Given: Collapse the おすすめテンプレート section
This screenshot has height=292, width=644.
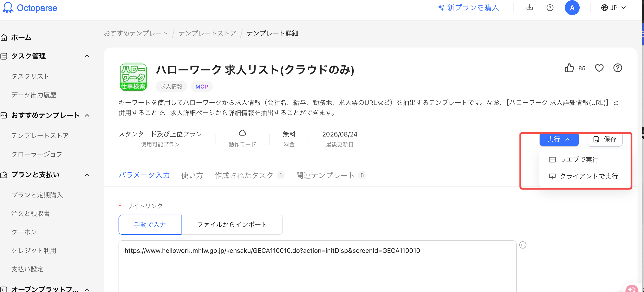Looking at the screenshot, I should [x=87, y=115].
